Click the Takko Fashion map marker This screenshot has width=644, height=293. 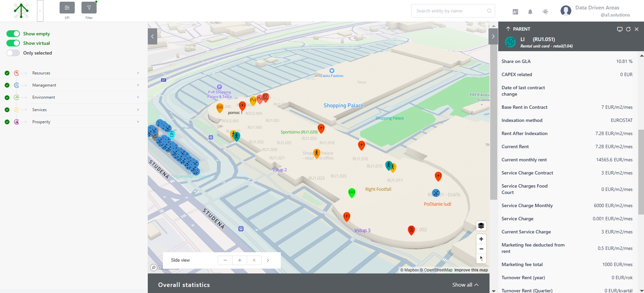pyautogui.click(x=332, y=71)
